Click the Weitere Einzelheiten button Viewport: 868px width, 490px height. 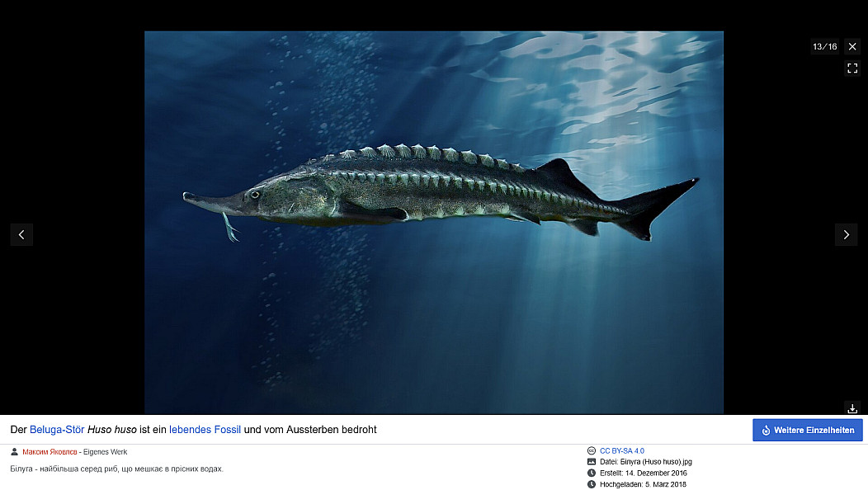(x=807, y=430)
